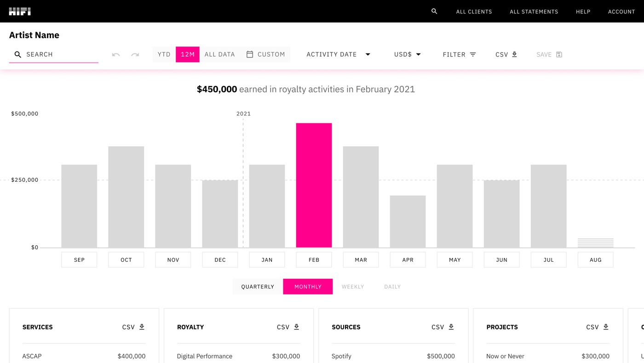Select the SEP month button
Image resolution: width=644 pixels, height=363 pixels.
79,260
